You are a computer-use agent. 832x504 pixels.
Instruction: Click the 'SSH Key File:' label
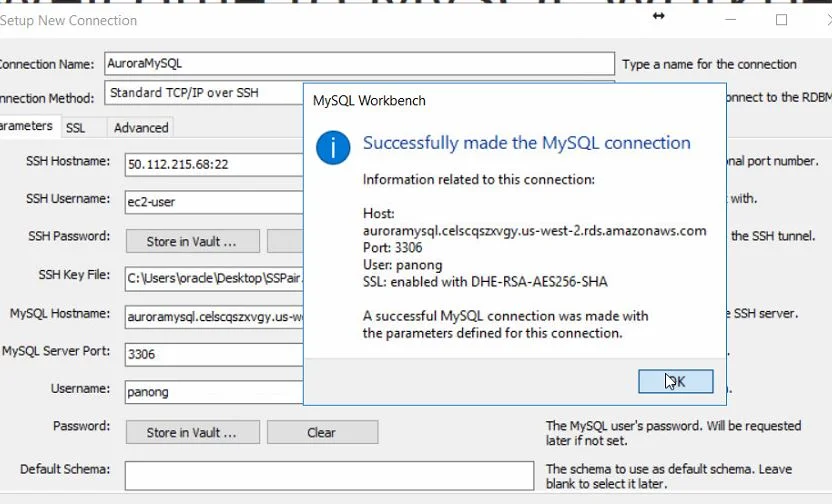pyautogui.click(x=74, y=275)
